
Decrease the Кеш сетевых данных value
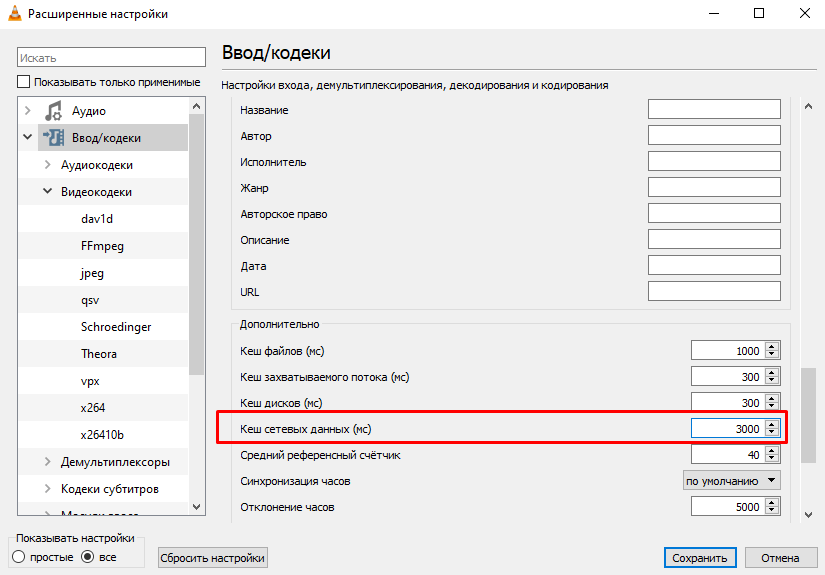coord(771,433)
